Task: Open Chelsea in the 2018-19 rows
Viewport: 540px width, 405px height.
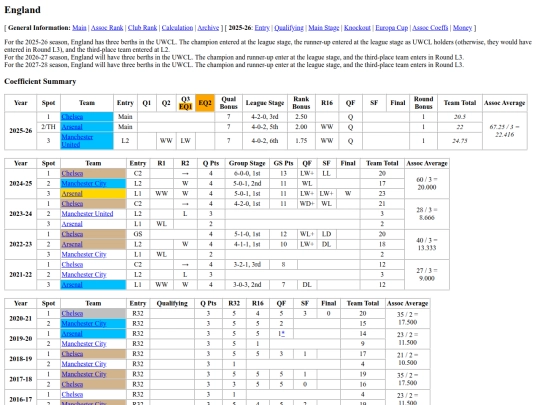Action: [72, 354]
